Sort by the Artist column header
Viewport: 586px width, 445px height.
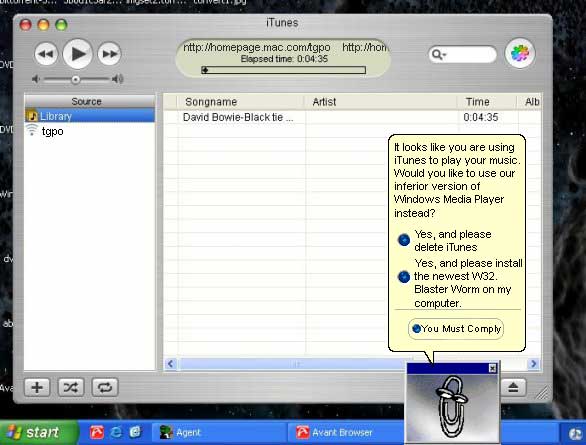click(380, 102)
